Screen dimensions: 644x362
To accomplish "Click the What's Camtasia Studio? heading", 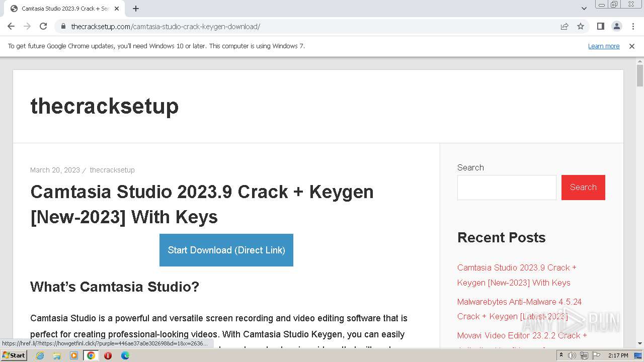I will pyautogui.click(x=115, y=287).
